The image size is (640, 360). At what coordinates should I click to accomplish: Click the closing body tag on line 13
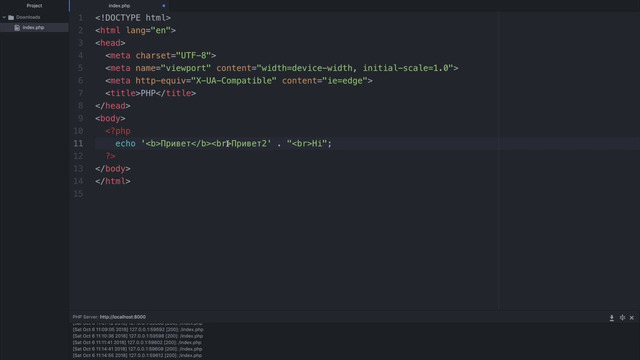(x=113, y=169)
